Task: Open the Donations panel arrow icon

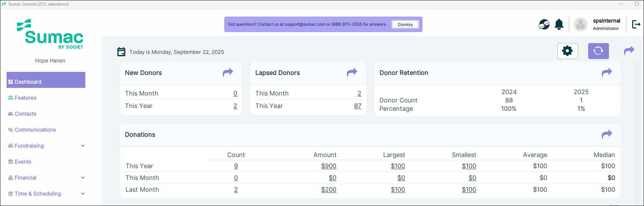Action: 607,134
